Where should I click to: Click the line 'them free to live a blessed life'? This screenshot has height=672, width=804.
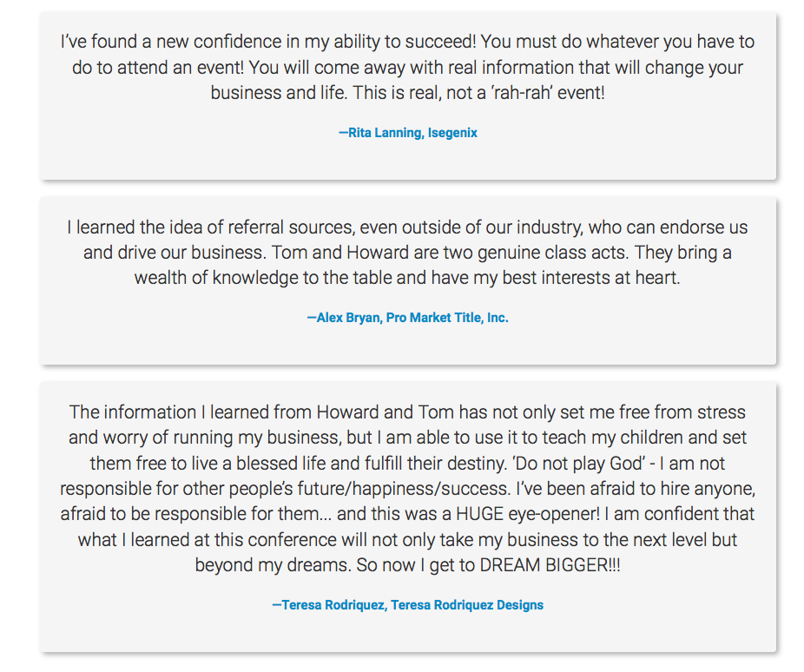(407, 464)
